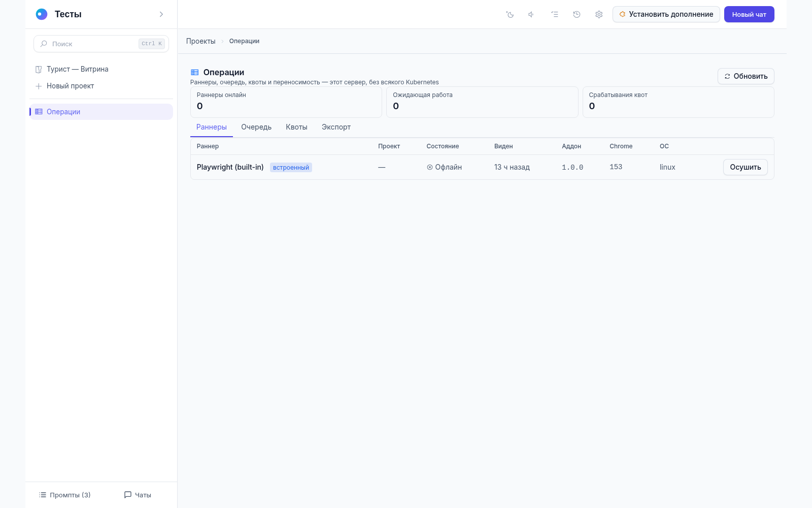The width and height of the screenshot is (812, 508).
Task: Click the Chrome version 153 cell
Action: pyautogui.click(x=616, y=167)
